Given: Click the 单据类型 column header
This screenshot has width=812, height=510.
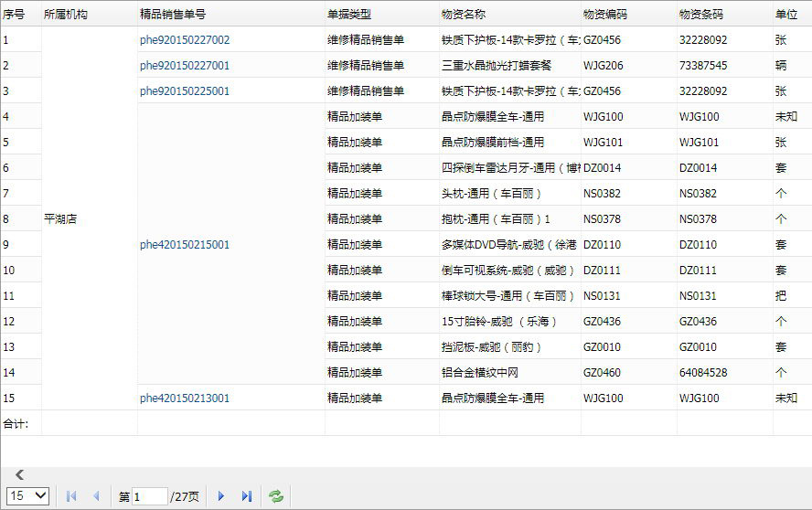Looking at the screenshot, I should coord(349,15).
